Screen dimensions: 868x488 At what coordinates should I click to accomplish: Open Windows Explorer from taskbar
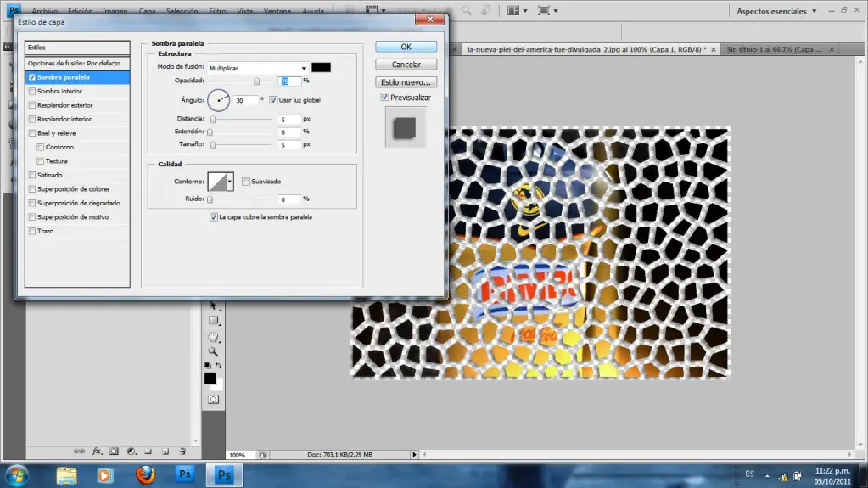point(66,475)
